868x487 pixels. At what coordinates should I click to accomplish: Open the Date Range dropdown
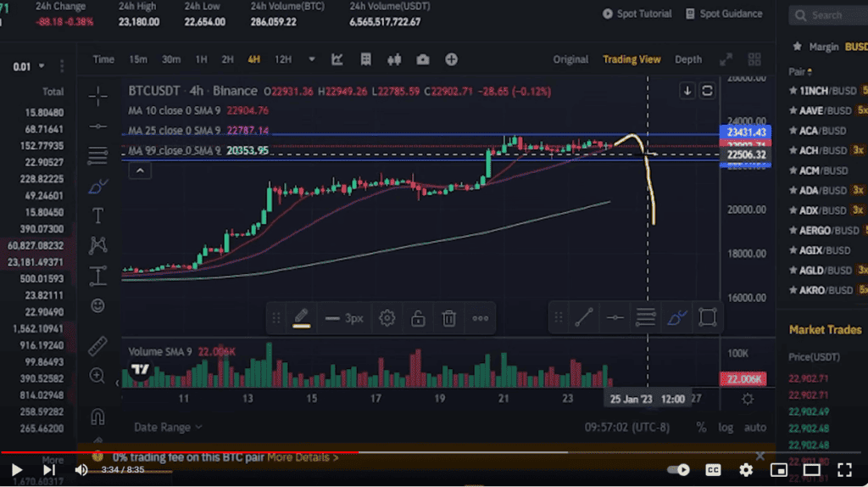coord(168,427)
